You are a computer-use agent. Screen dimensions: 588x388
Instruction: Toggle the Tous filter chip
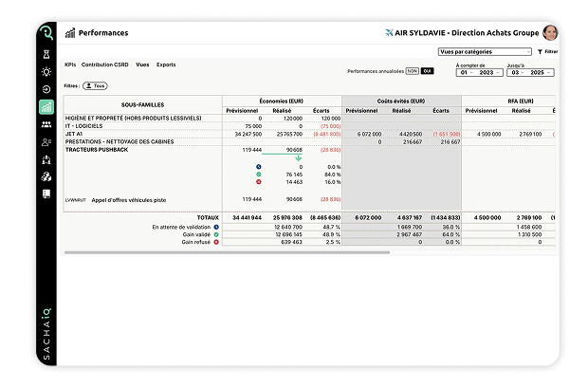(95, 85)
